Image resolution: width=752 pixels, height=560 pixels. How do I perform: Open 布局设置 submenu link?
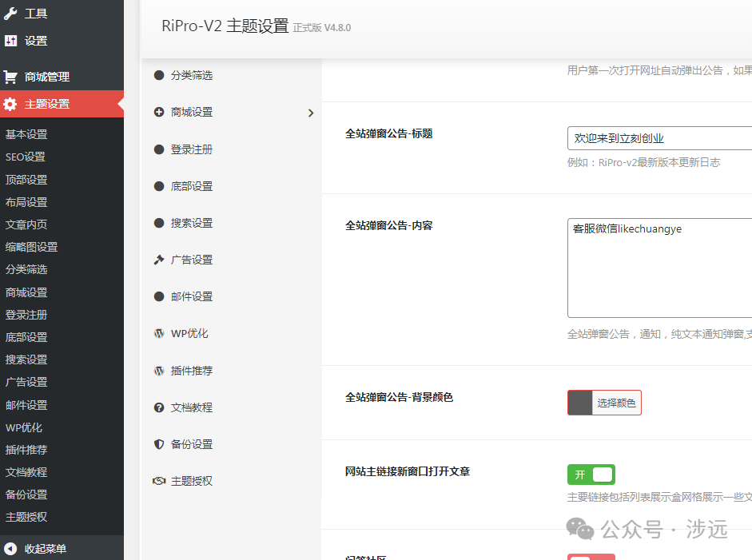(x=26, y=202)
